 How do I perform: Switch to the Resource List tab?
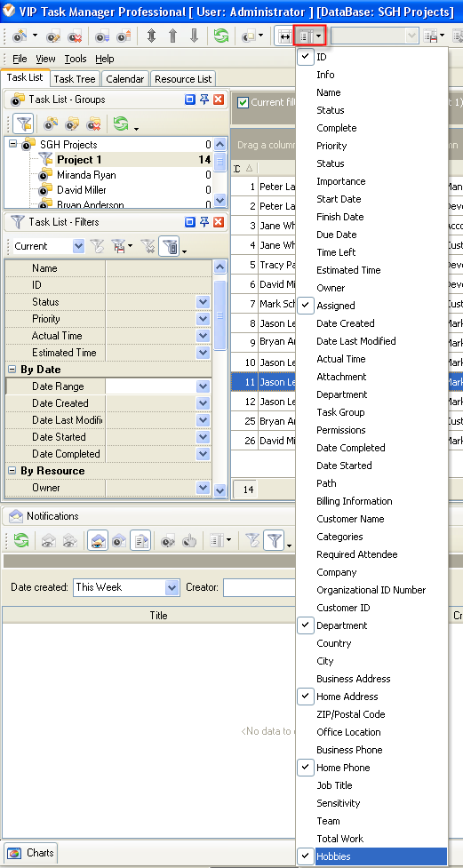click(x=183, y=79)
